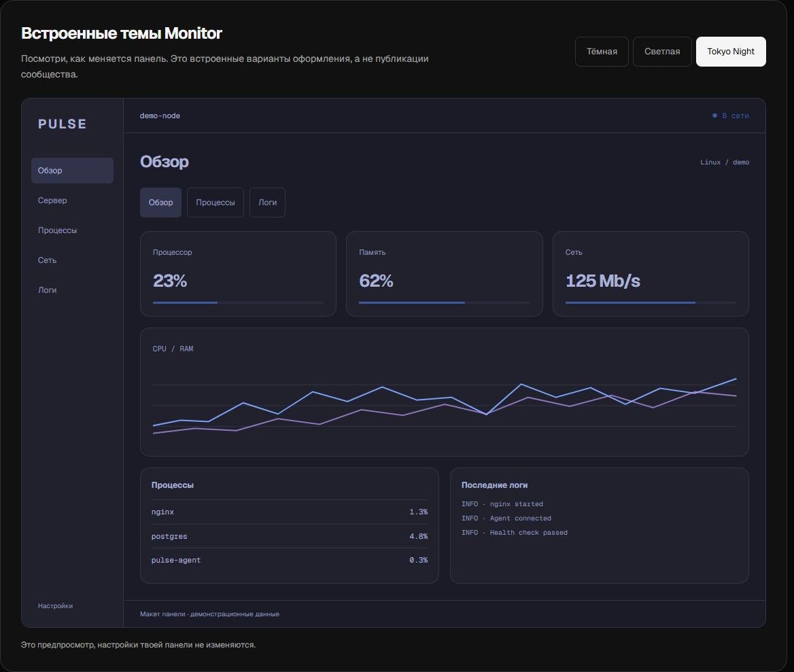The image size is (794, 672).
Task: Click the nginx started log line
Action: pyautogui.click(x=502, y=504)
